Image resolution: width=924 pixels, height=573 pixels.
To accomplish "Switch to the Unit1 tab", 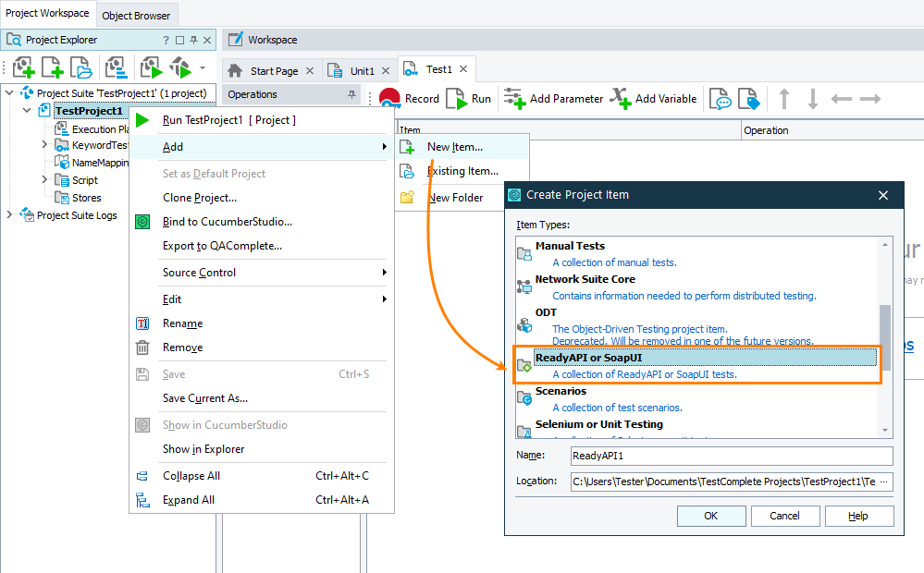I will (360, 68).
